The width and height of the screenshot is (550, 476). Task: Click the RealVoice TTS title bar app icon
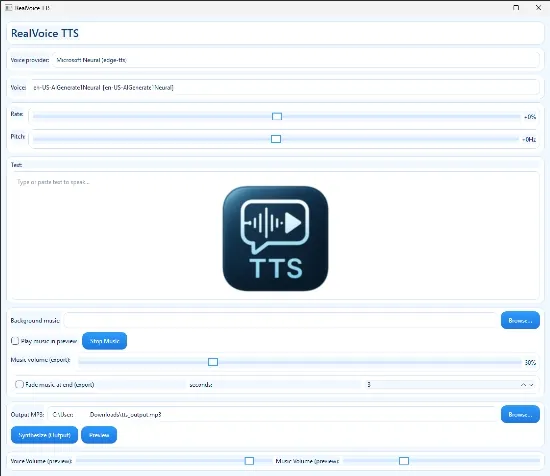pyautogui.click(x=9, y=8)
